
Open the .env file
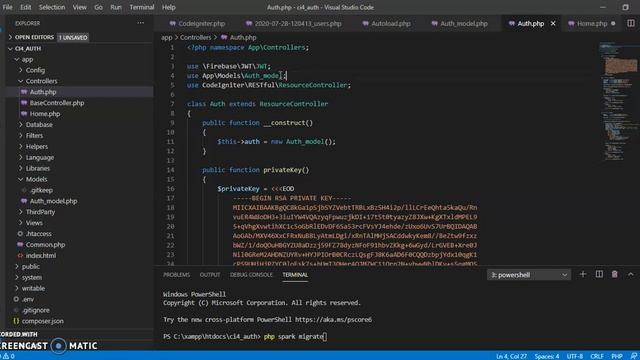(28, 299)
